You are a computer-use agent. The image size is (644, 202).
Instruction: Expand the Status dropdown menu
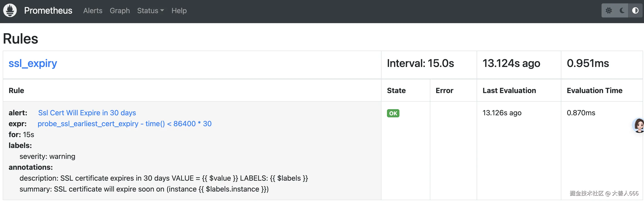(x=150, y=10)
